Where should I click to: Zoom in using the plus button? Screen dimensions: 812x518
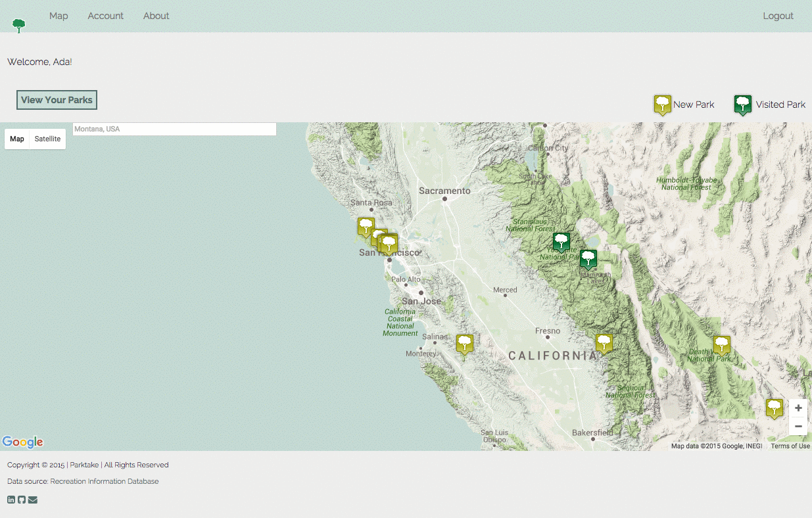(x=798, y=408)
